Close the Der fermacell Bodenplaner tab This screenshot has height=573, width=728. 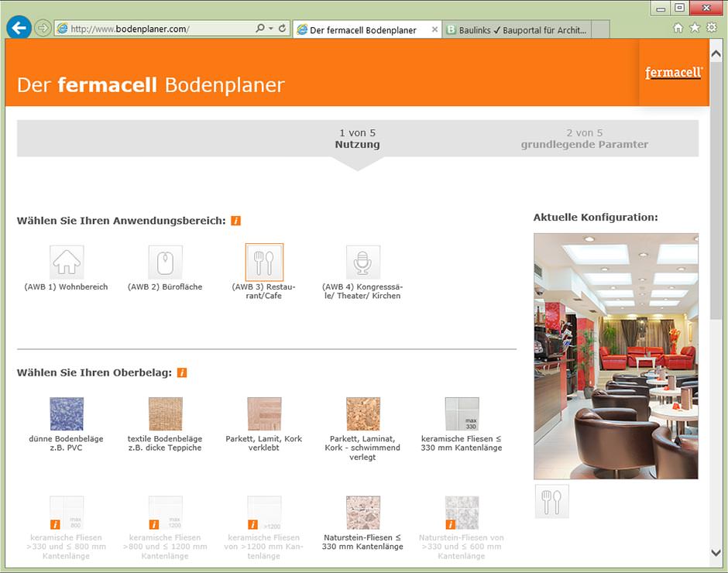(434, 29)
